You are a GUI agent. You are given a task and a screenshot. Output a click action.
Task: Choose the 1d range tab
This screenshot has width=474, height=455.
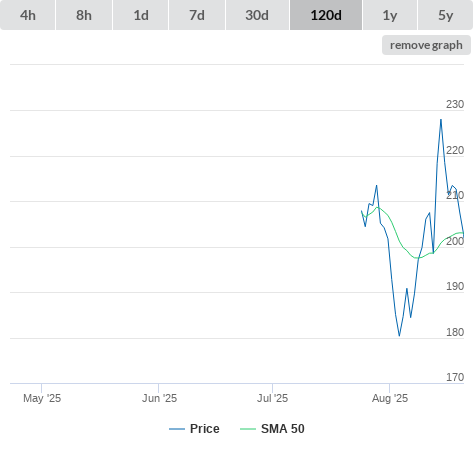coord(141,15)
